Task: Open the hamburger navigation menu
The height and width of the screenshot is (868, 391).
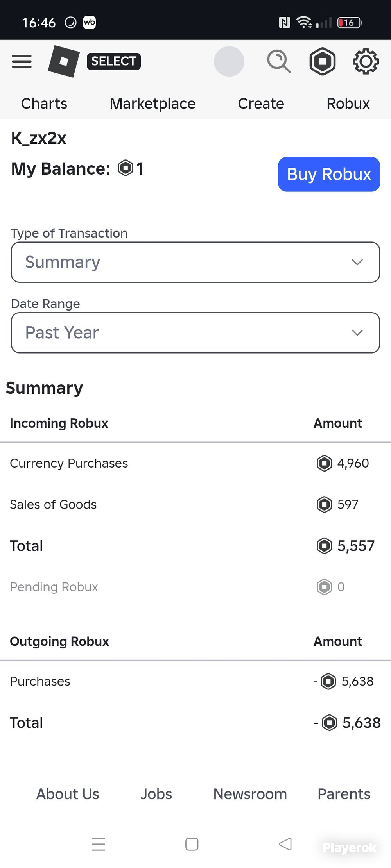Action: [22, 61]
